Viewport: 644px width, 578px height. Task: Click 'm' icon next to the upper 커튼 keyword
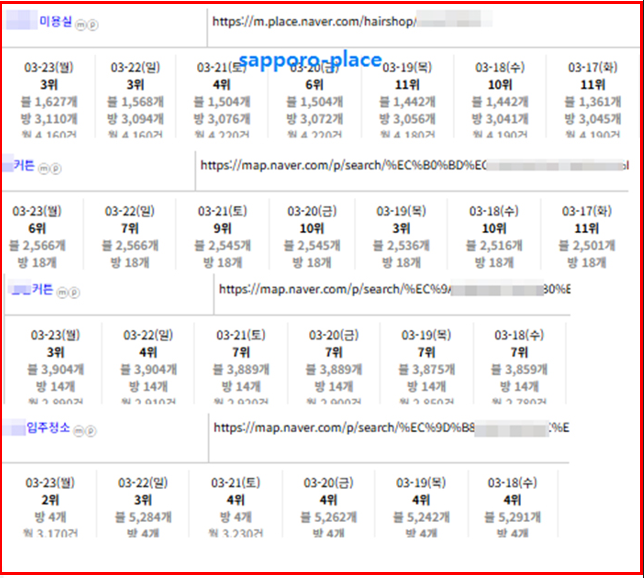pos(43,169)
